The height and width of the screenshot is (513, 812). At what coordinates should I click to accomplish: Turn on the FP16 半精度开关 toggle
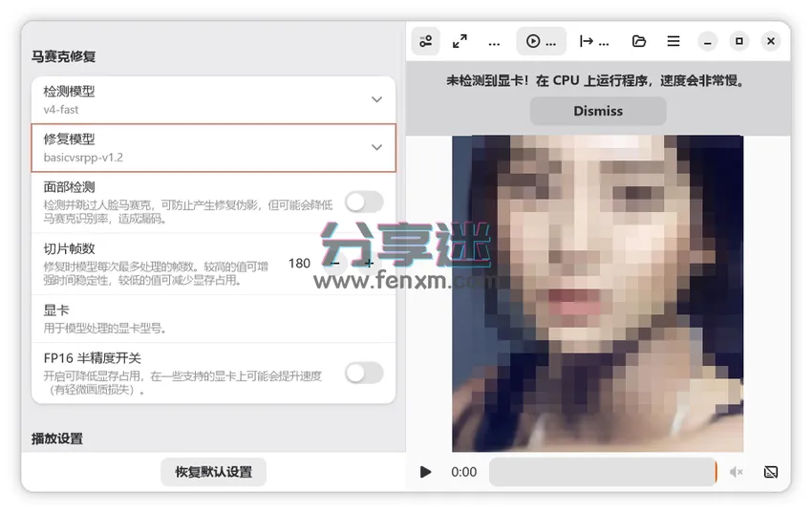point(365,373)
